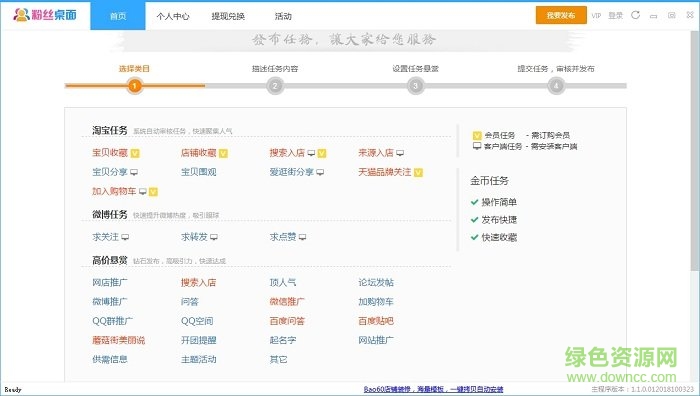Choose the 论坛发帖 task
Viewport: 700px width, 396px height.
pos(376,282)
